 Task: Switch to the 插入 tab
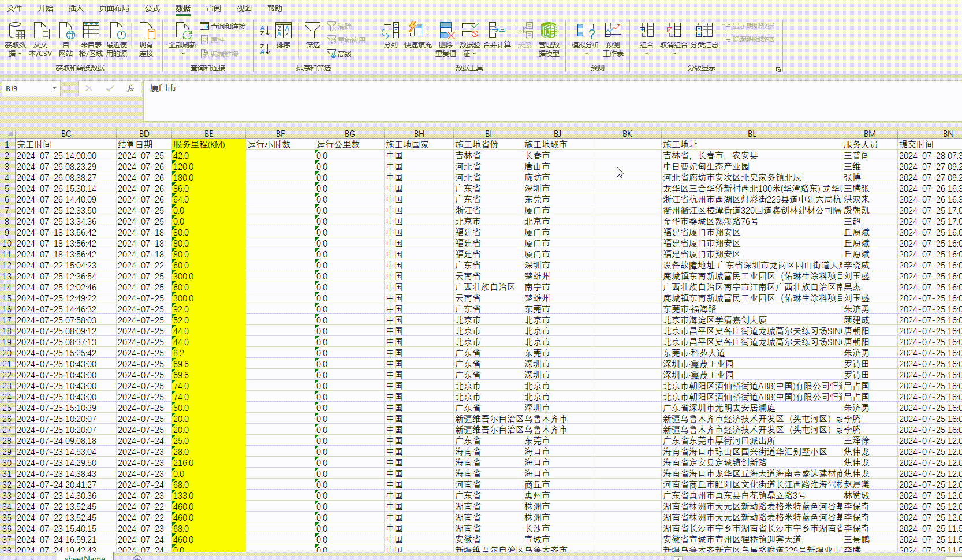pos(76,8)
